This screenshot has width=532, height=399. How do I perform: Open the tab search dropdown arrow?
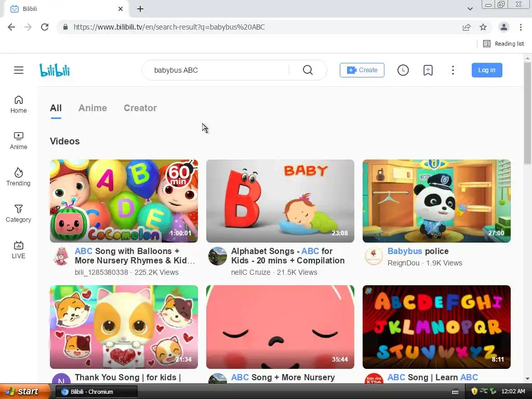(x=470, y=9)
